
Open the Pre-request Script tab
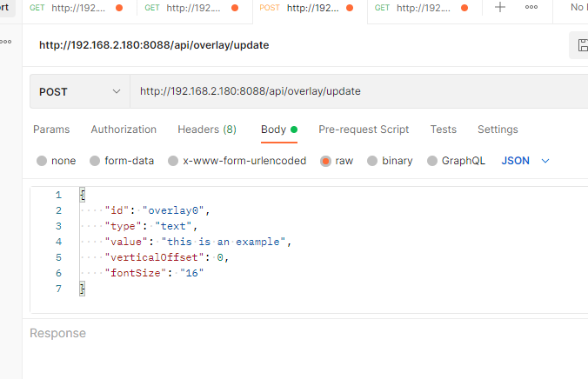tap(363, 130)
